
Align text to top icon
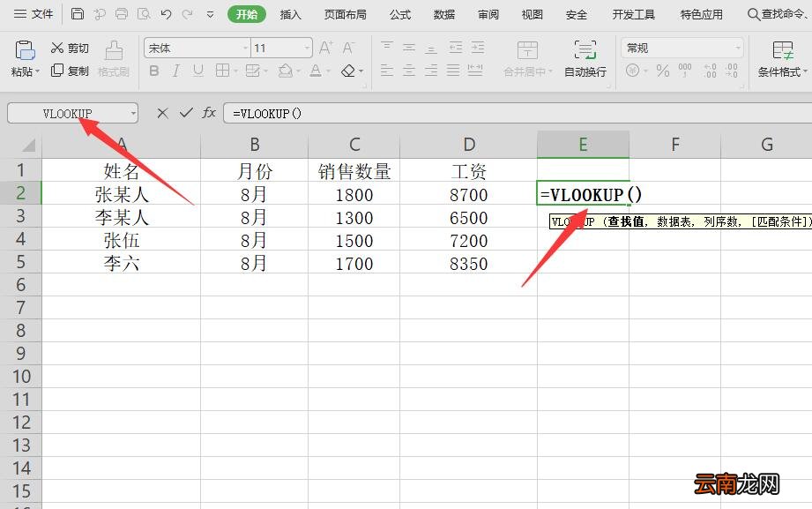[387, 48]
